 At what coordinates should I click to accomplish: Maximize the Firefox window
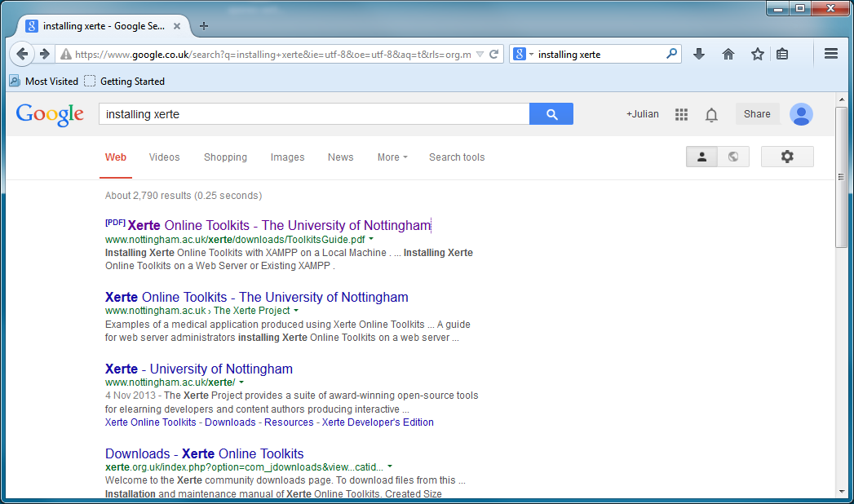pos(799,8)
